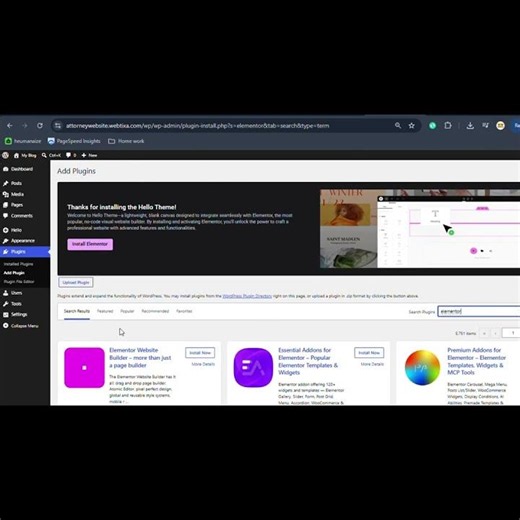Click the Elementor Website Builder plugin icon
The height and width of the screenshot is (520, 520).
tap(84, 368)
